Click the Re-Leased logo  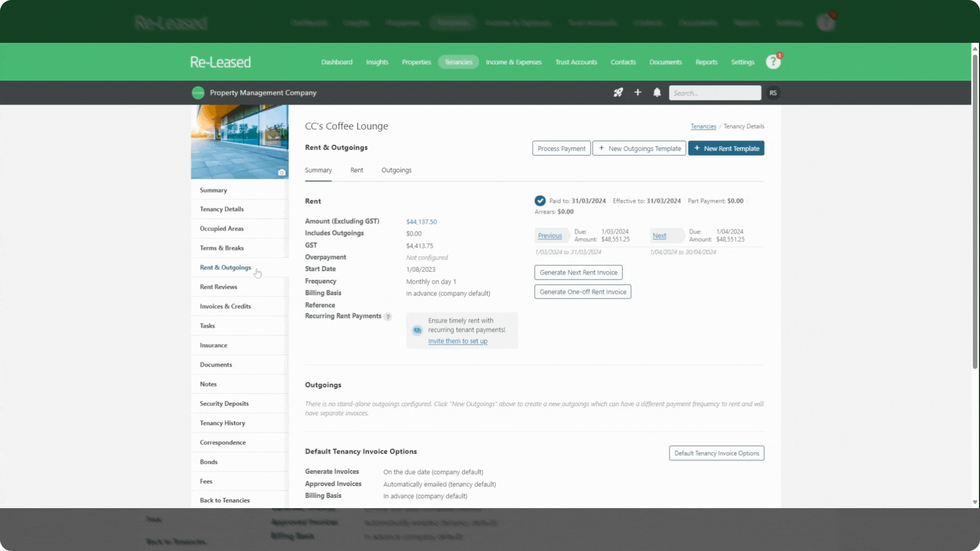(x=220, y=62)
